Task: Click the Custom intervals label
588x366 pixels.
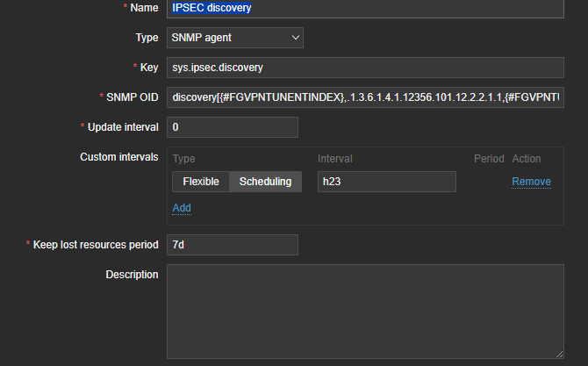Action: click(118, 157)
